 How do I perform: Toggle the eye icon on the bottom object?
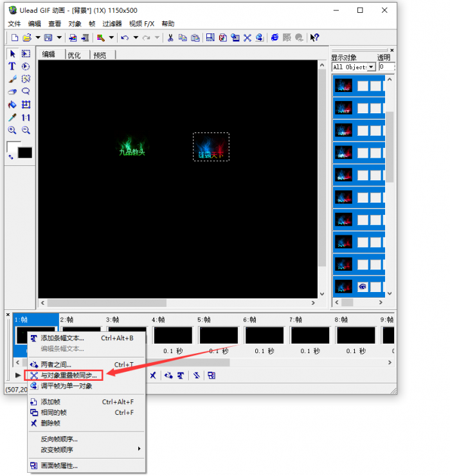[x=362, y=287]
